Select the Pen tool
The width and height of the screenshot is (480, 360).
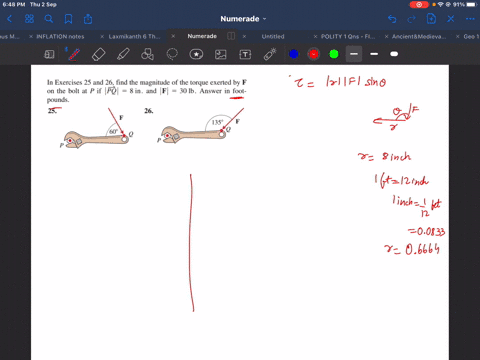(74, 54)
